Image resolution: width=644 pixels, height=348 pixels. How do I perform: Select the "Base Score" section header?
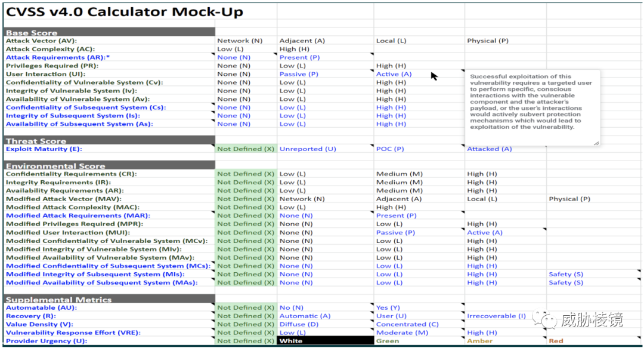[109, 32]
